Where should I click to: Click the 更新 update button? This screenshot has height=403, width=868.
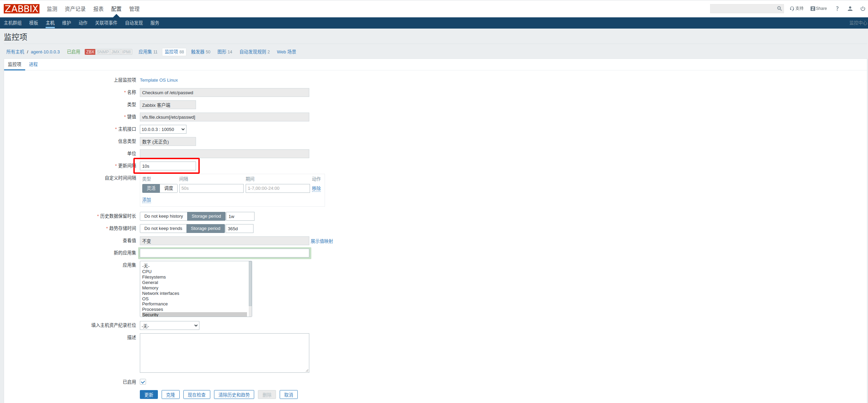click(x=149, y=394)
